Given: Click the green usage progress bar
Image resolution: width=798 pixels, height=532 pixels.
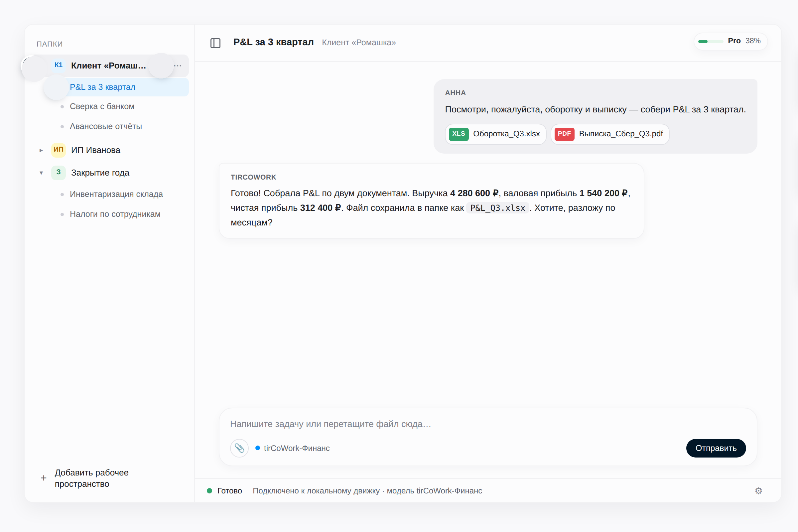Looking at the screenshot, I should tap(711, 41).
